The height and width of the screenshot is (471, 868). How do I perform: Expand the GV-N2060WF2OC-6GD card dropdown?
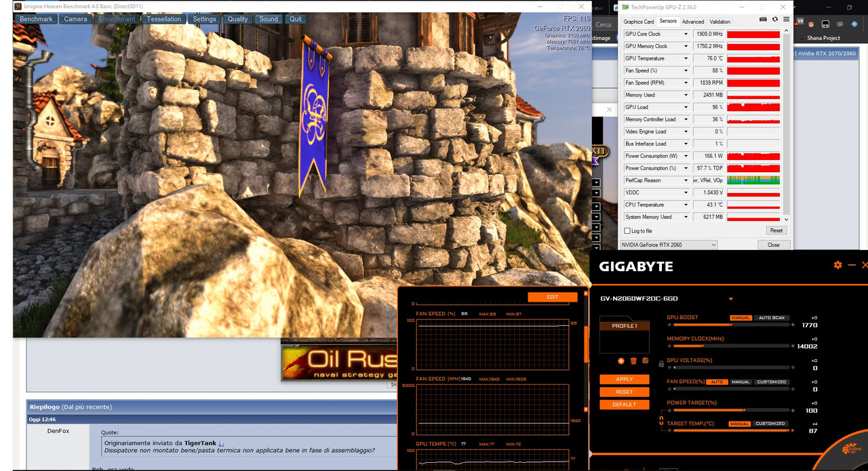click(x=731, y=299)
